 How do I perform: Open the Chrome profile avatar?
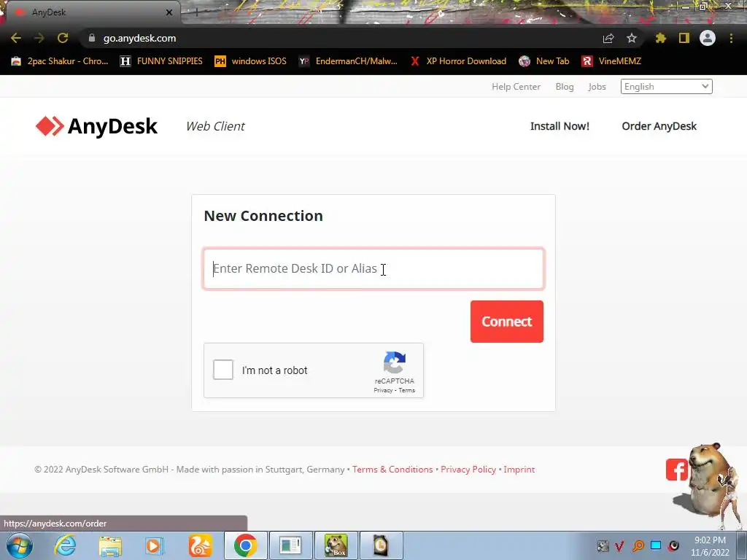(x=708, y=38)
